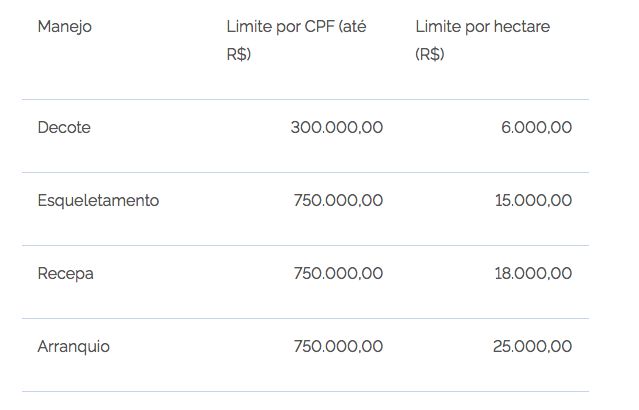
Task: Click the 15.000,00 per hectare value
Action: click(533, 201)
